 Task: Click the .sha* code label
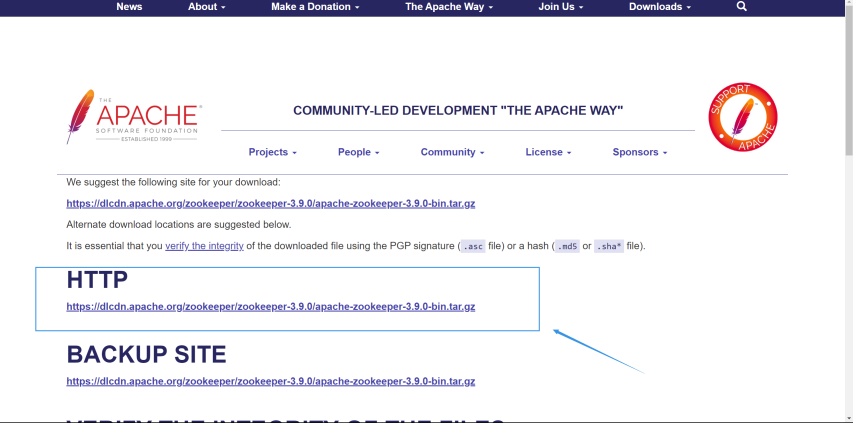pyautogui.click(x=609, y=246)
